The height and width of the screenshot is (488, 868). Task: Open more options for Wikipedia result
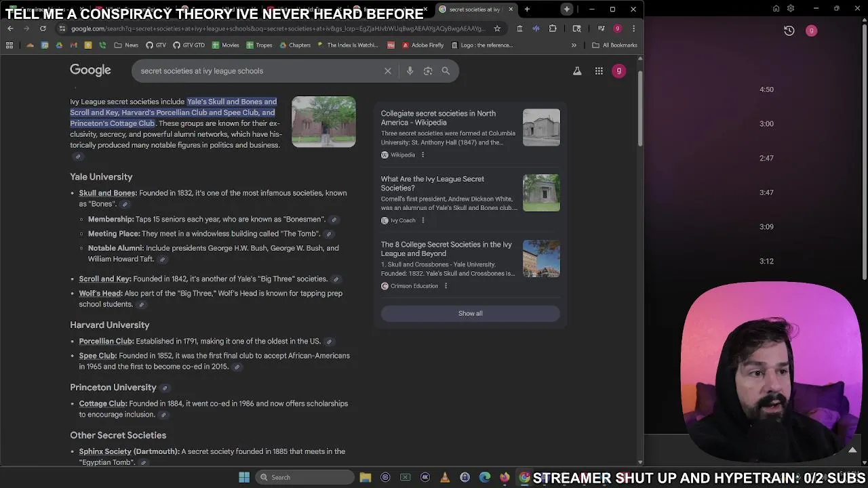coord(422,155)
